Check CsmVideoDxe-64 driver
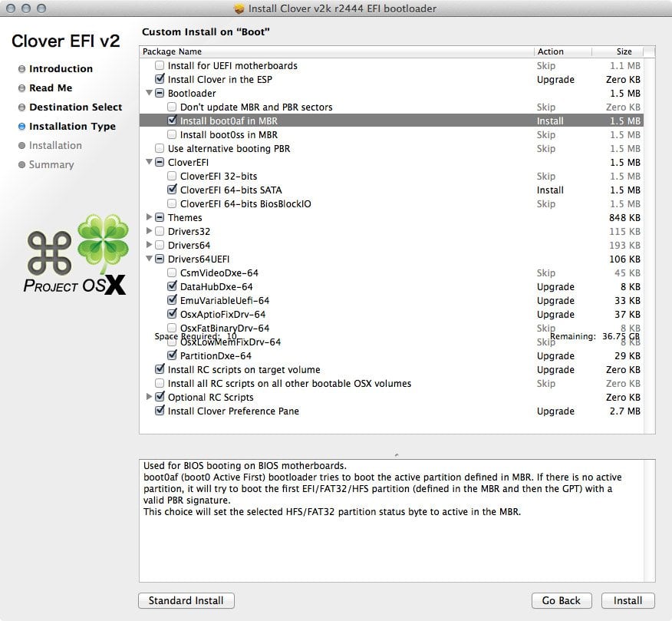Image resolution: width=672 pixels, height=621 pixels. [x=172, y=273]
